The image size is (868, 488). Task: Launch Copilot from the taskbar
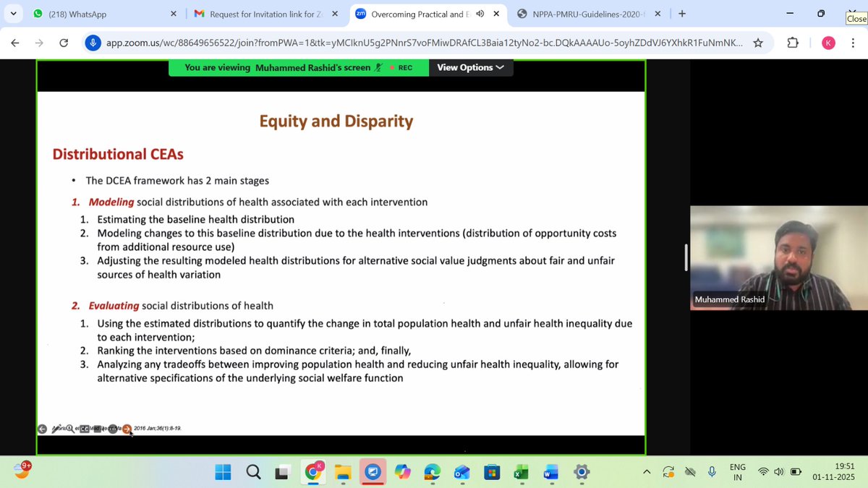click(x=402, y=472)
